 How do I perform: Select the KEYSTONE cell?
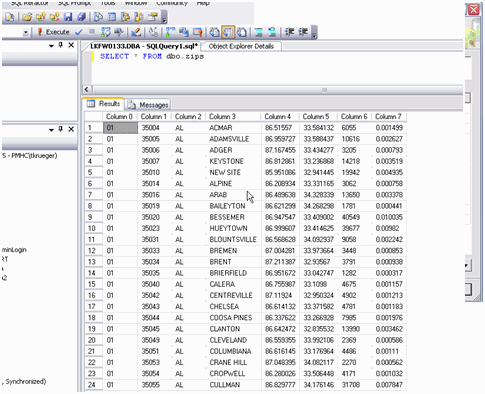[233, 161]
